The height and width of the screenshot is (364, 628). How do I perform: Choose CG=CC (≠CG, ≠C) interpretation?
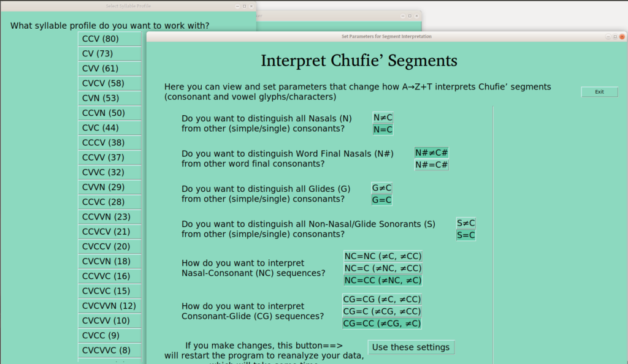(x=381, y=324)
